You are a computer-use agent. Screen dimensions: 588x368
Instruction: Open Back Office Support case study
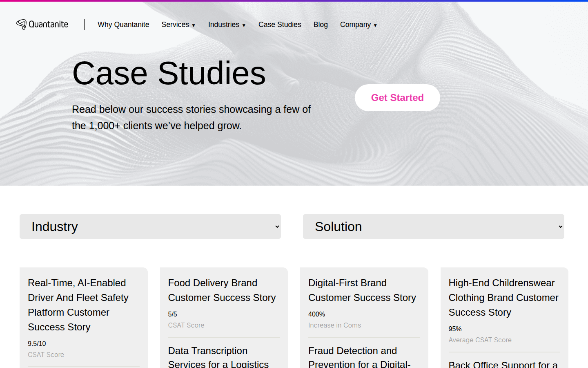[x=503, y=364]
